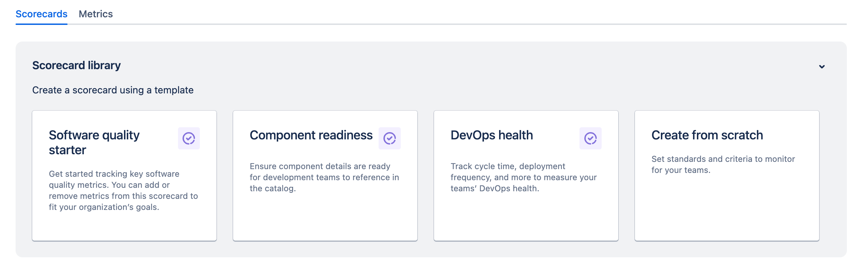Click the Scorecard library heading
868x267 pixels.
click(77, 65)
